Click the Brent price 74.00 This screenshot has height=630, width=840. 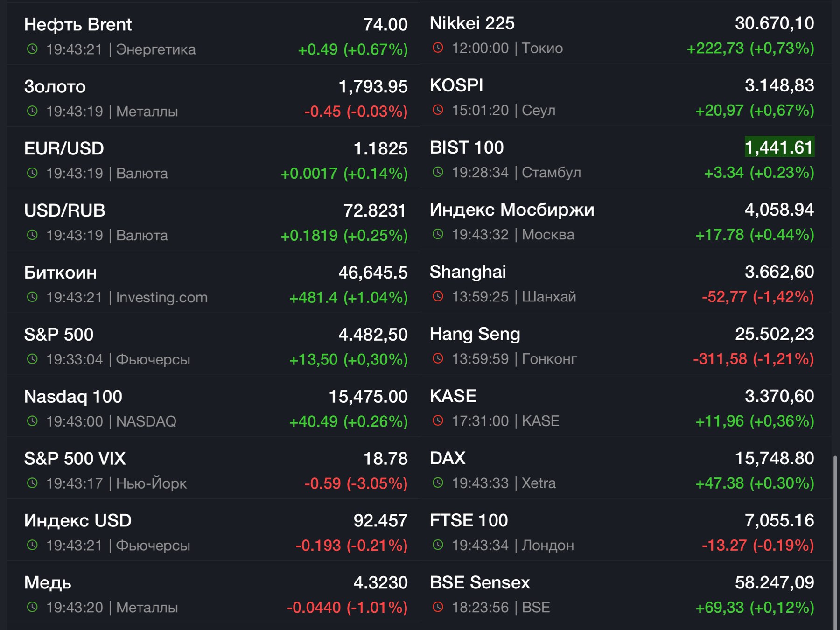[385, 25]
